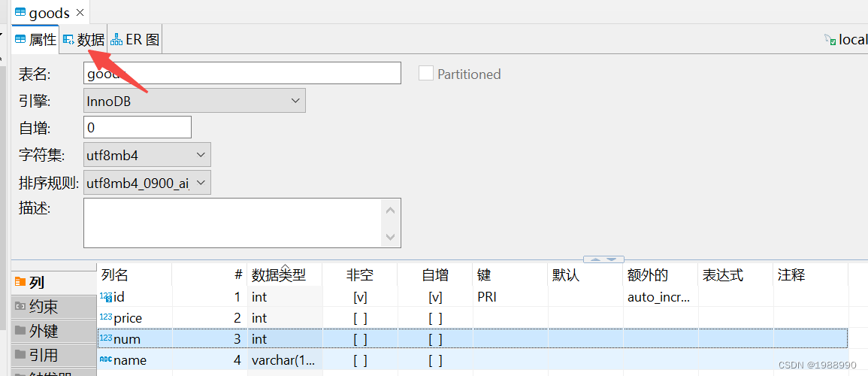
Task: Click the 额外的 column header
Action: [x=661, y=274]
